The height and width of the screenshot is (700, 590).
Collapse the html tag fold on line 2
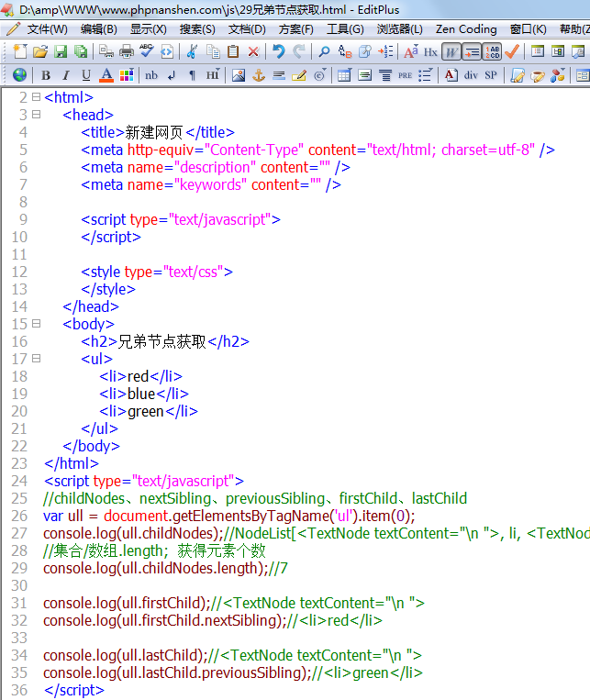coord(36,97)
